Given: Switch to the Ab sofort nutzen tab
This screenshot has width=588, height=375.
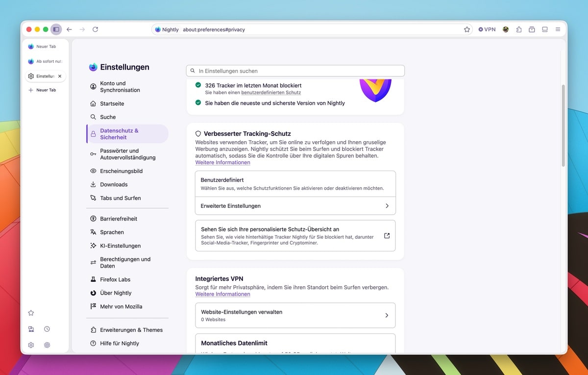Looking at the screenshot, I should tap(45, 61).
